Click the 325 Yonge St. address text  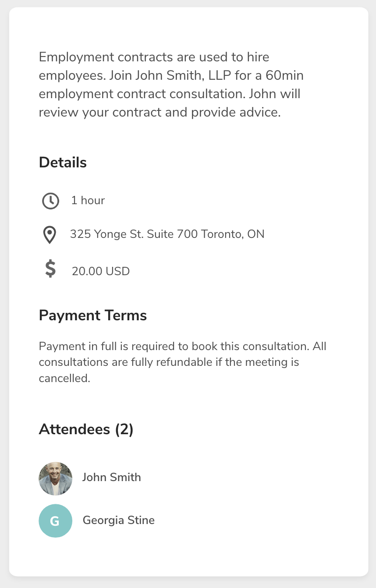(167, 234)
